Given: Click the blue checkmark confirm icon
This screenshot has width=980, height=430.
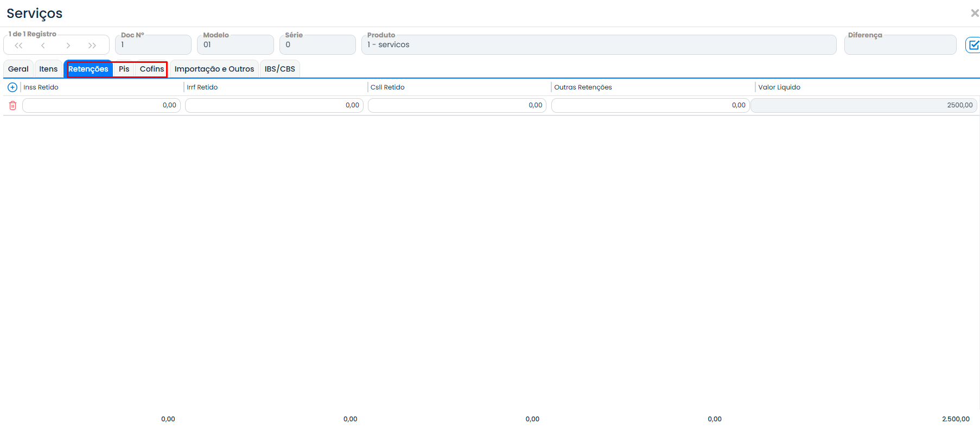Looking at the screenshot, I should point(973,45).
